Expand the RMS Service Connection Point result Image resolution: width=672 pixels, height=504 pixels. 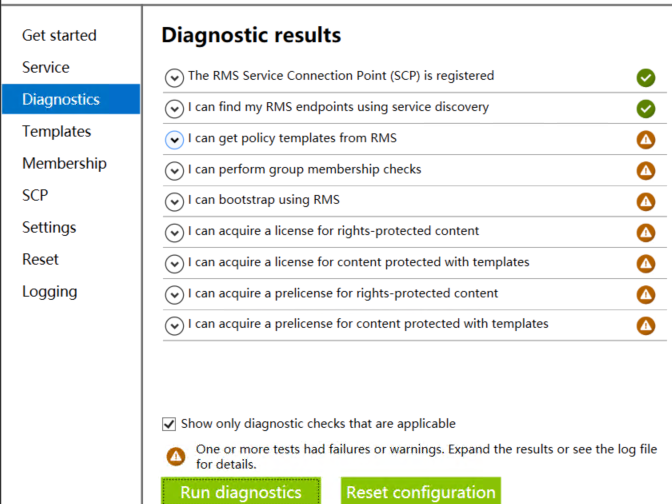pyautogui.click(x=174, y=78)
